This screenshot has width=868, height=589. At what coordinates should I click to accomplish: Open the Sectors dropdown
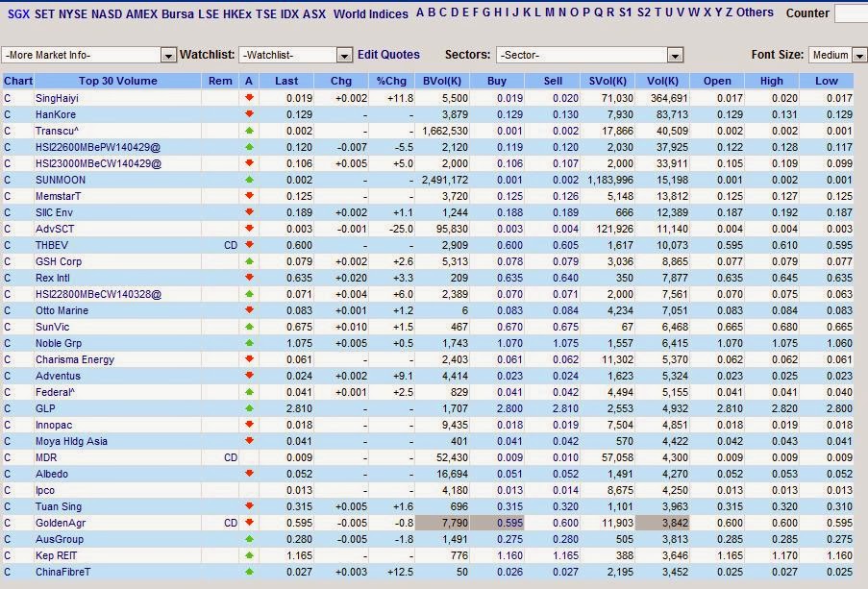590,55
